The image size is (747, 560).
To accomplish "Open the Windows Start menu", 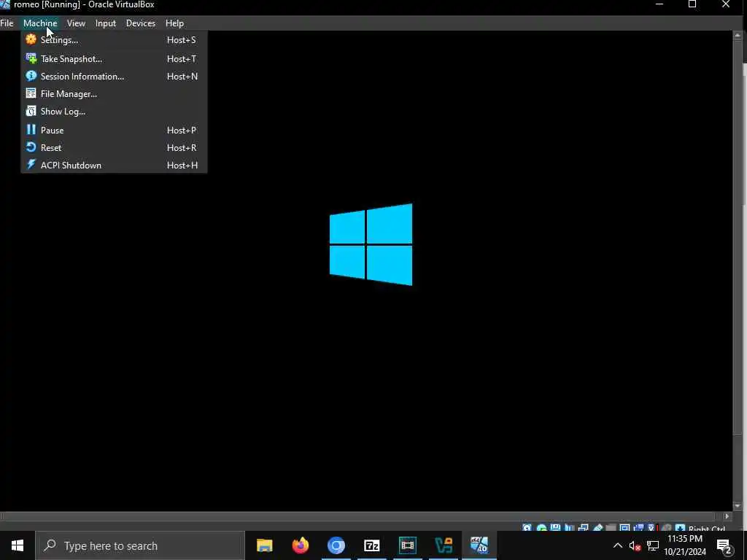I will coord(18,545).
